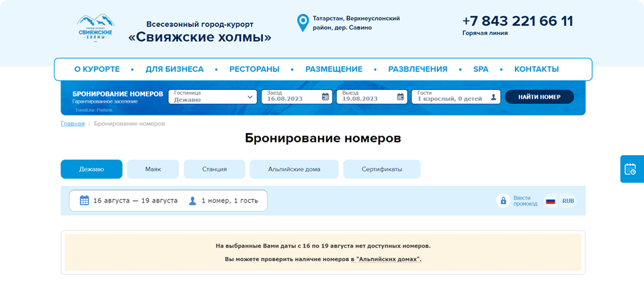The width and height of the screenshot is (644, 290).
Task: Open the floating booking calendar widget
Action: pos(631,169)
